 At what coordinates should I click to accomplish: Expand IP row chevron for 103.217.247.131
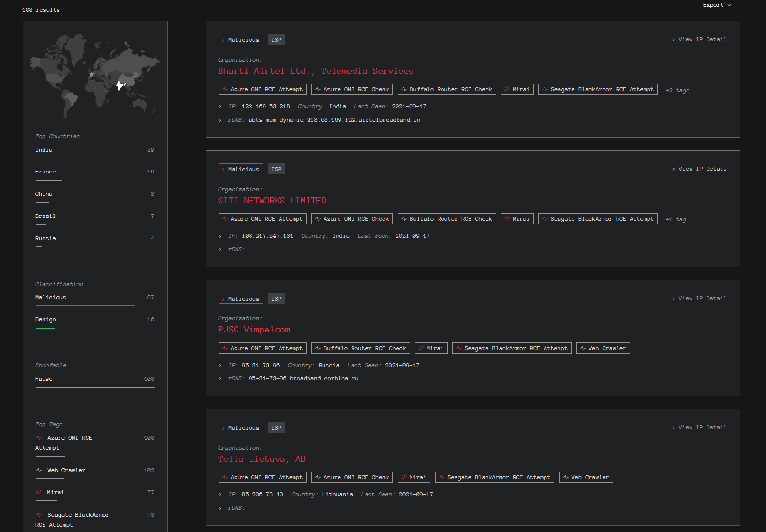coord(220,236)
